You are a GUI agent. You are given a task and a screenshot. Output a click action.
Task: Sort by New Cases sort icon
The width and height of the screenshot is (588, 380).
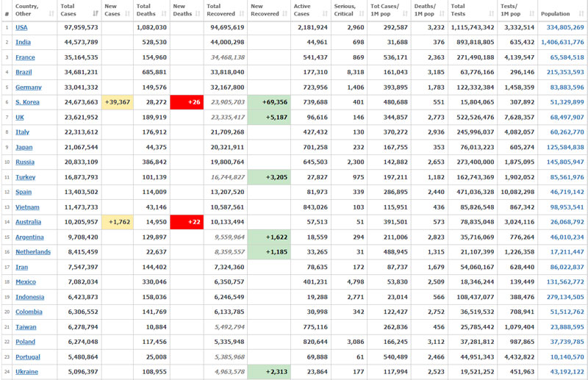[127, 14]
